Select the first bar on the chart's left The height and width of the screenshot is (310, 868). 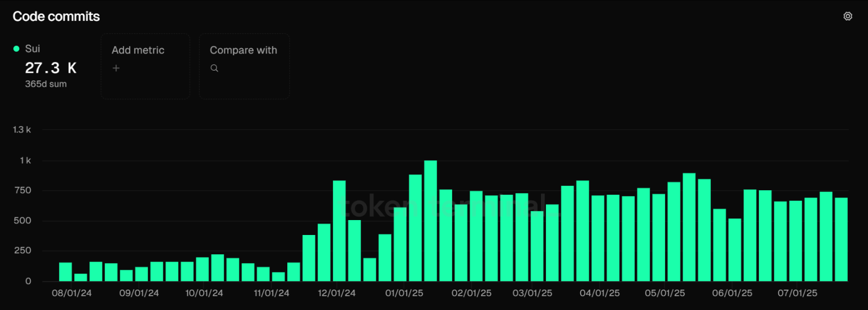tap(66, 271)
